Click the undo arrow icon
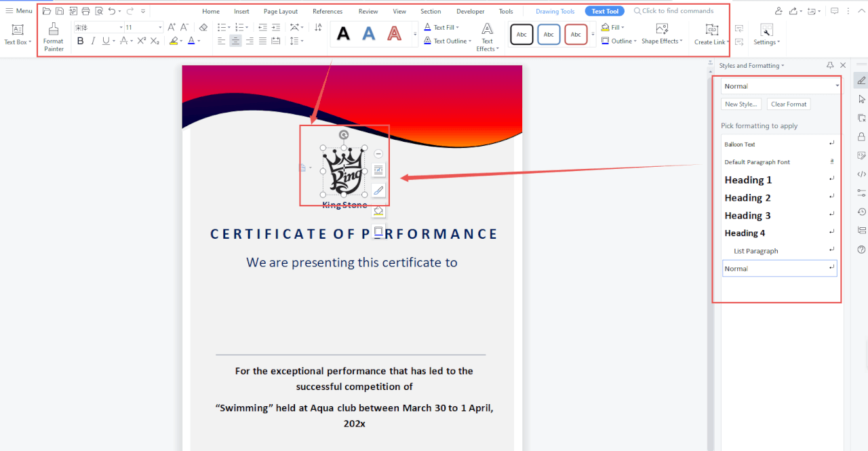Image resolution: width=868 pixels, height=451 pixels. pyautogui.click(x=112, y=11)
